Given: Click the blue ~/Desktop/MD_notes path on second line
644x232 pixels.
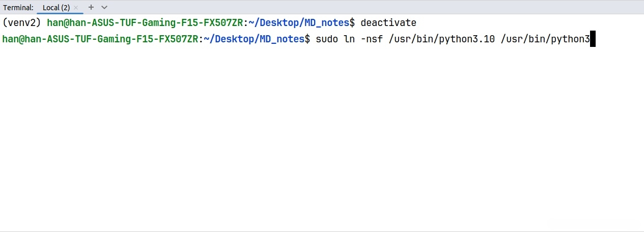Looking at the screenshot, I should pos(254,39).
